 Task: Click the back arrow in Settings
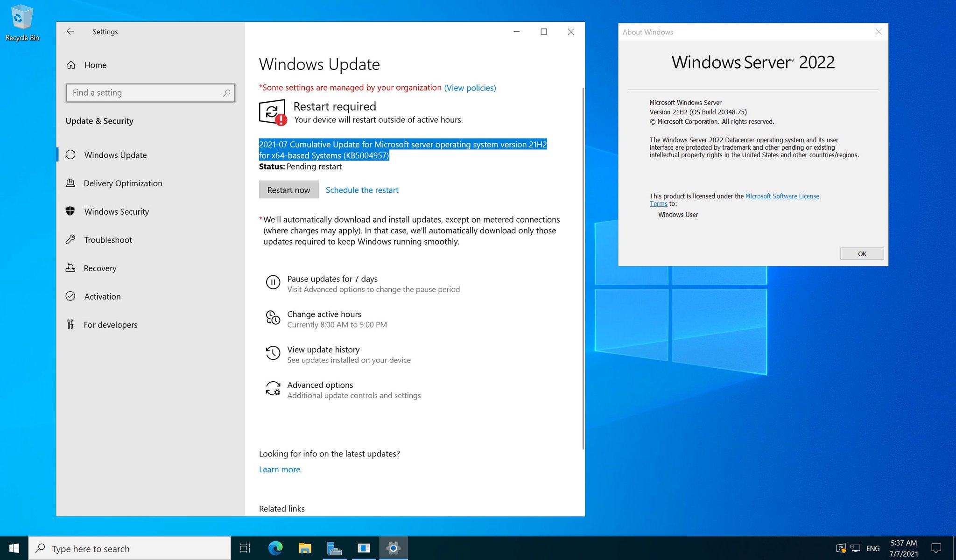click(x=70, y=31)
